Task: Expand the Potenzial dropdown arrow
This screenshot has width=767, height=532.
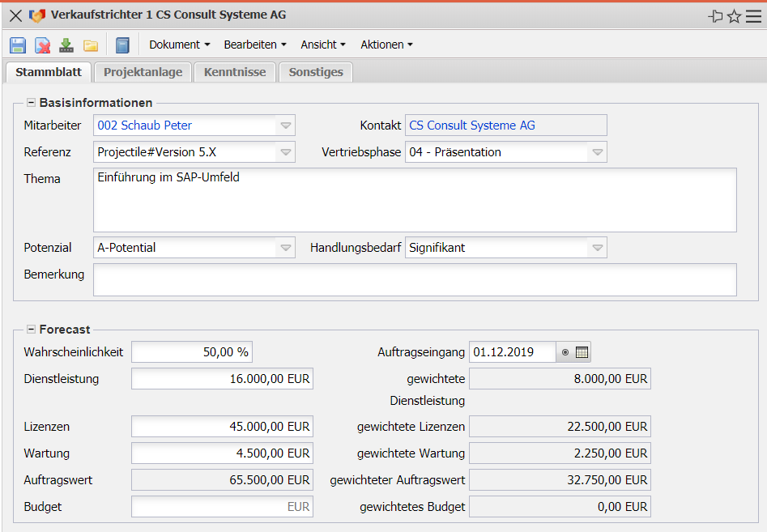Action: (286, 248)
